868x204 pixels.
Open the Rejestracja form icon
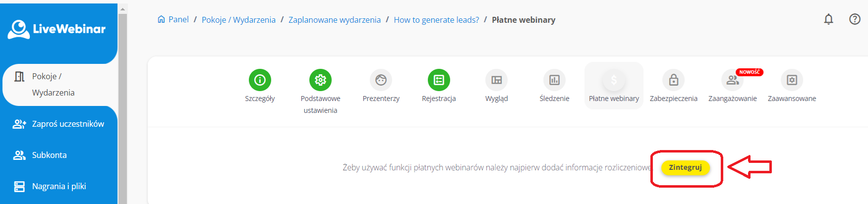click(439, 80)
